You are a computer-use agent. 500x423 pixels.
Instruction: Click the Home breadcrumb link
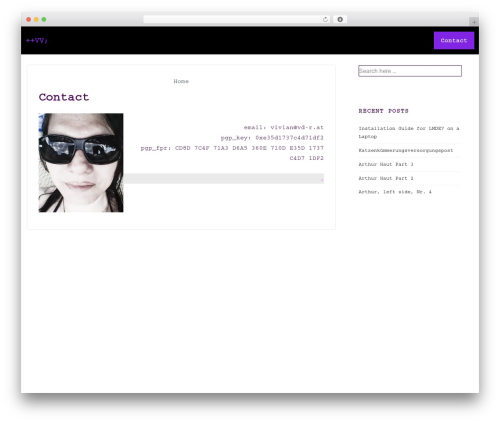(181, 81)
